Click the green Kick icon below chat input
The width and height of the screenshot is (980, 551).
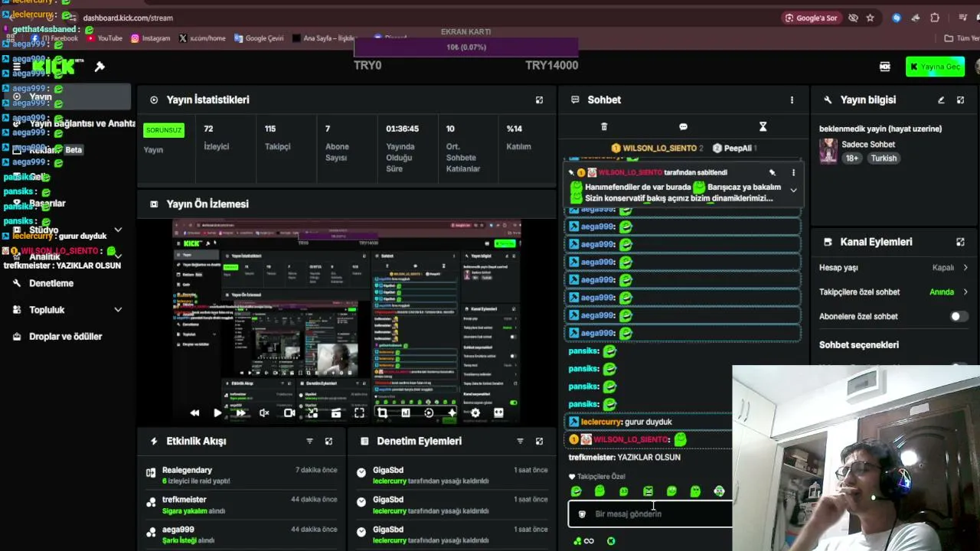(611, 541)
